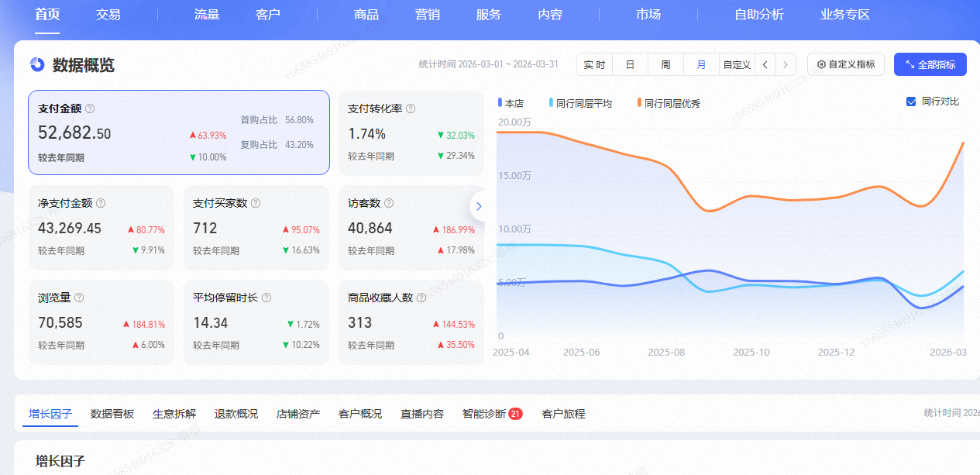Select the 支付金额 metric card
Viewport: 980px width, 475px height.
179,133
